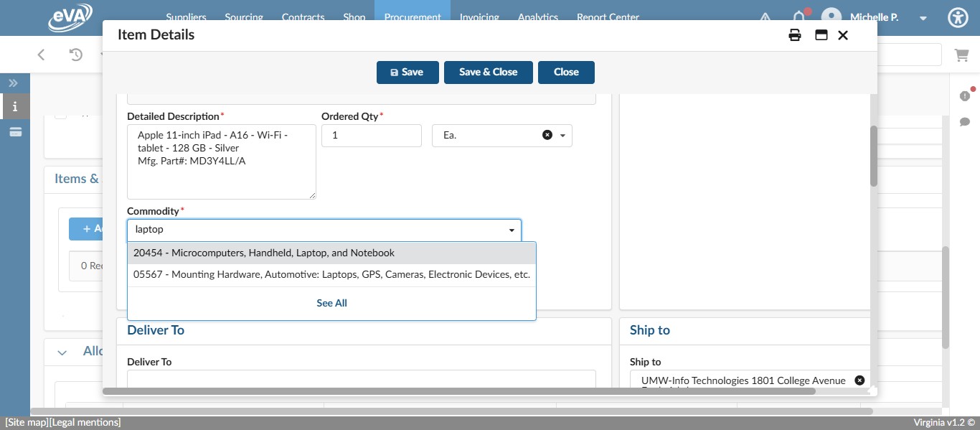Choose 05567 Mounting Hardware commodity option
Image resolution: width=980 pixels, height=430 pixels.
(331, 274)
